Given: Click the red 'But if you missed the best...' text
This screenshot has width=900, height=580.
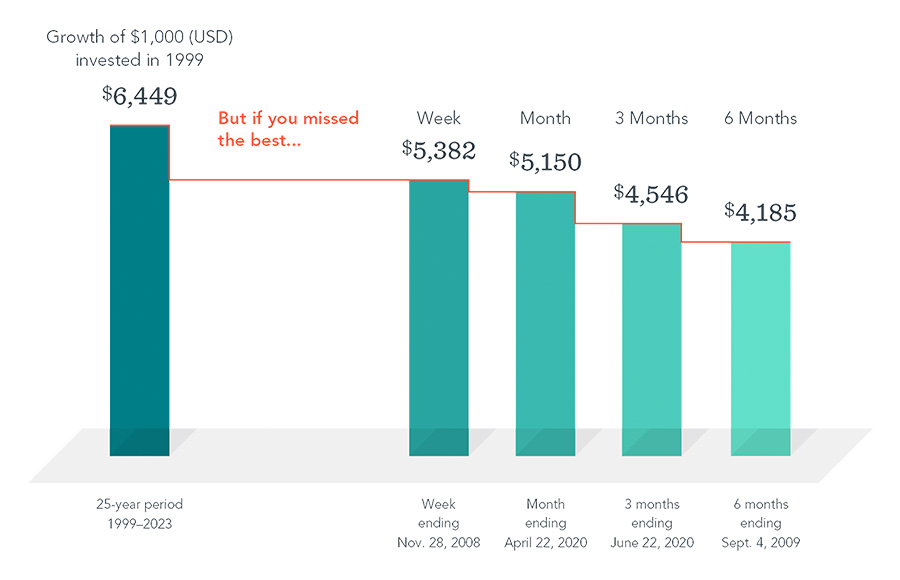Looking at the screenshot, I should pyautogui.click(x=288, y=129).
